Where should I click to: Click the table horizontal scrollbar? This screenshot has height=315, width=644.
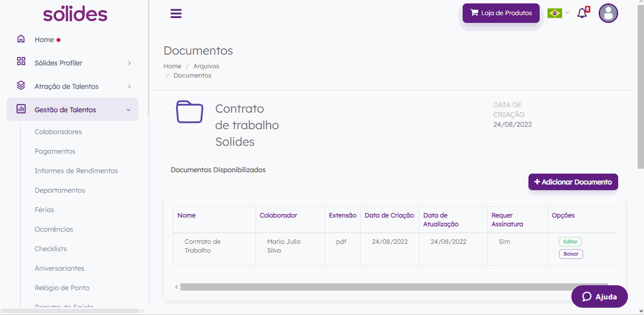click(394, 287)
